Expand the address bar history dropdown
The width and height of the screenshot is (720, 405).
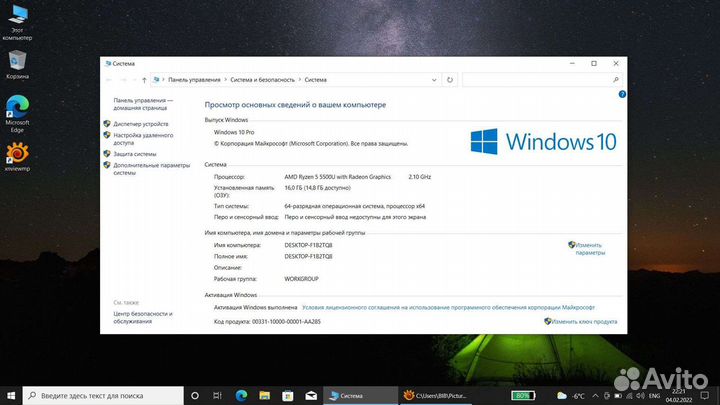pyautogui.click(x=434, y=80)
